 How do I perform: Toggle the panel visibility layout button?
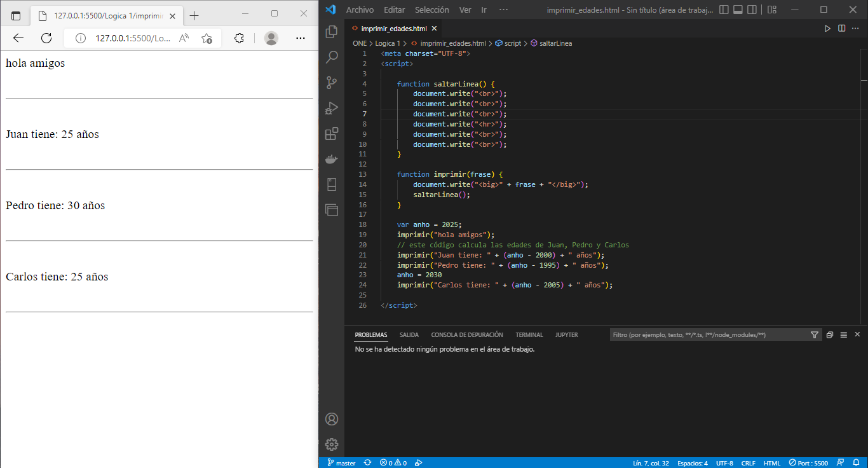(738, 10)
